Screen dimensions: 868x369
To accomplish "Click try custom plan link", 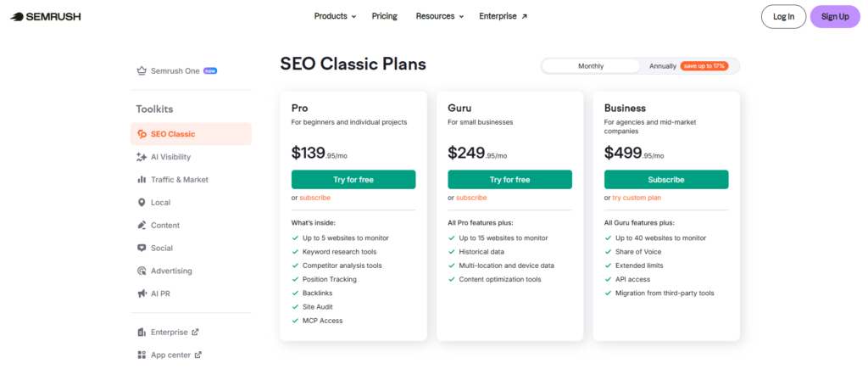I will [x=637, y=198].
